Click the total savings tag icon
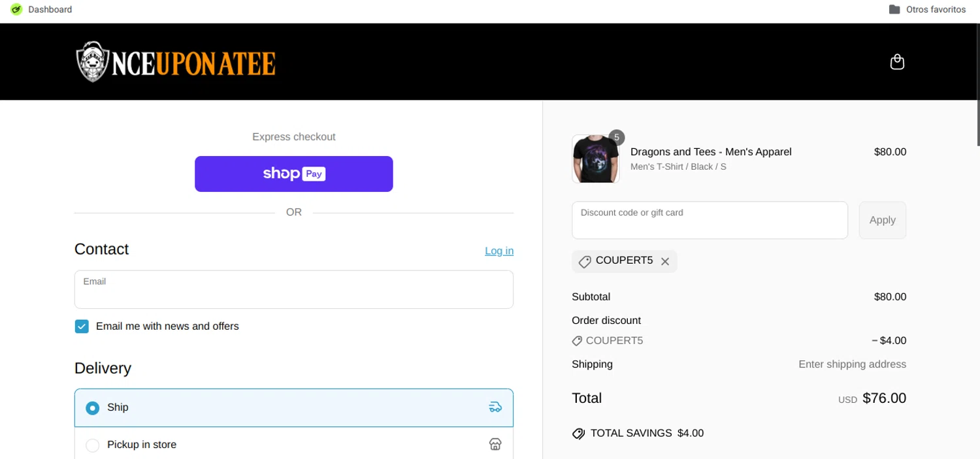The image size is (980, 459). (578, 434)
